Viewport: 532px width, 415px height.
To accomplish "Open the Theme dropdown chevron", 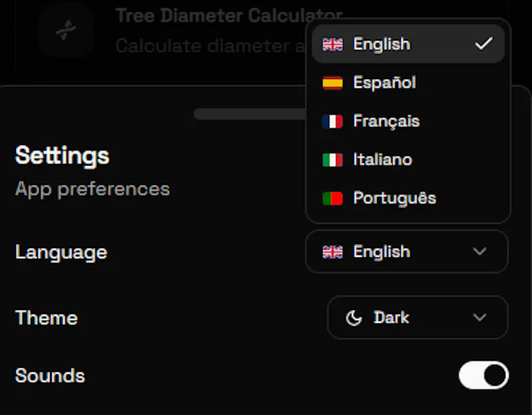I will click(479, 317).
